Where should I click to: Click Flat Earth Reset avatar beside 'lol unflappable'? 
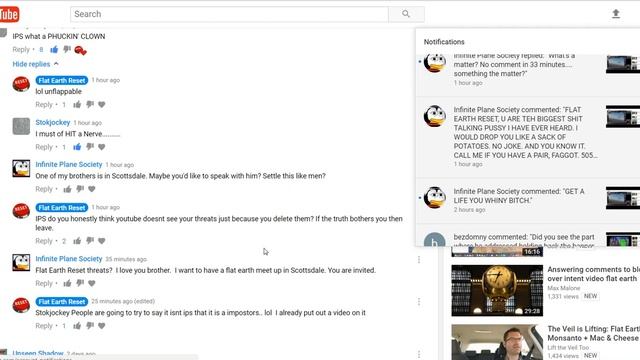[21, 84]
